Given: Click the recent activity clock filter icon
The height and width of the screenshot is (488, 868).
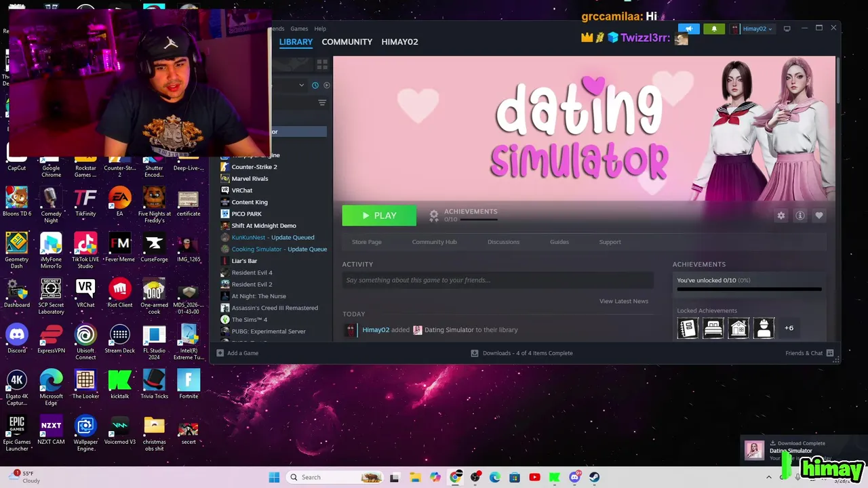Looking at the screenshot, I should click(315, 85).
